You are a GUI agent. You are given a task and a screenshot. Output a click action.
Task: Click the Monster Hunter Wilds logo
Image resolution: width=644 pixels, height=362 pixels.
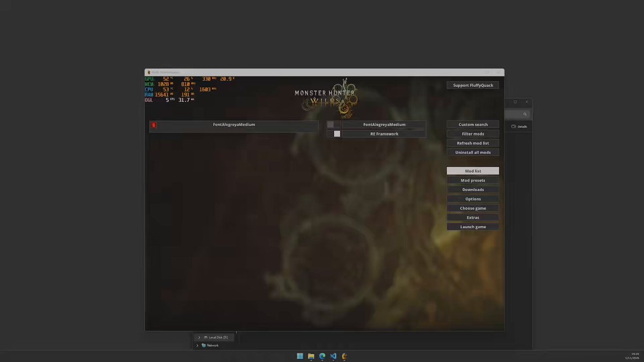coord(325,98)
